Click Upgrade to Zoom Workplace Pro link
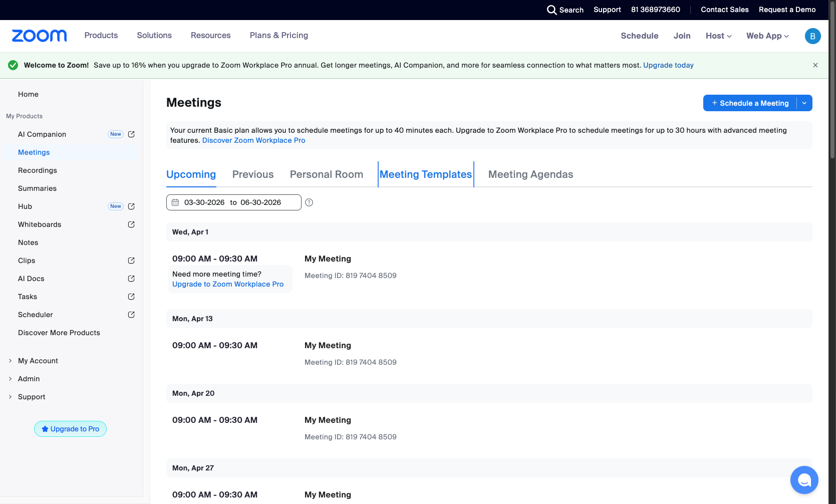836x504 pixels. pos(228,284)
